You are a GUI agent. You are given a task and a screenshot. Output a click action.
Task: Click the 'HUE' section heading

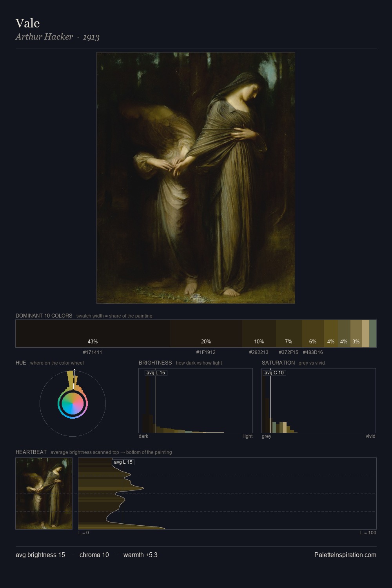pyautogui.click(x=21, y=363)
